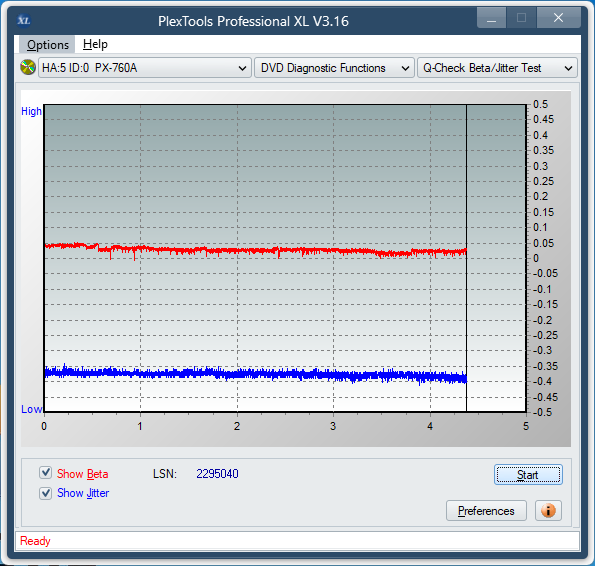Click the red Show Beta label
This screenshot has height=566, width=595.
[x=82, y=474]
